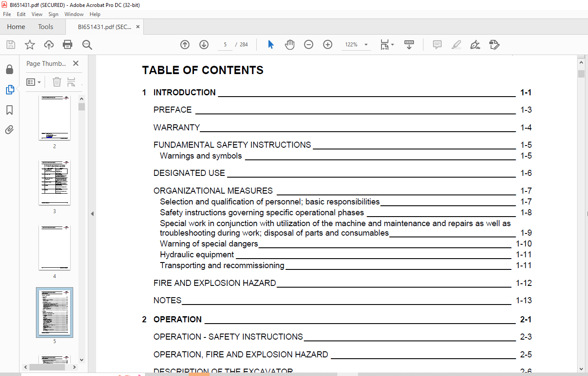The image size is (588, 376).
Task: Open the security lock panel icon
Action: point(10,69)
